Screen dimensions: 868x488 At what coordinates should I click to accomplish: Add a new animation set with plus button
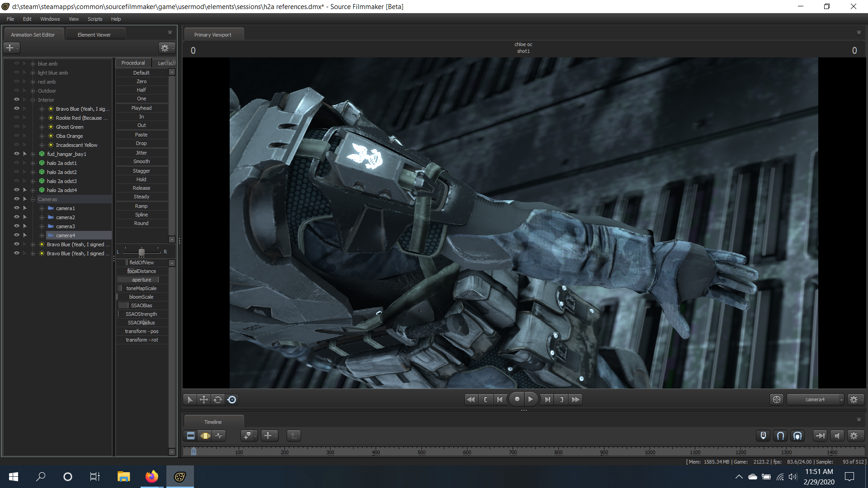point(11,47)
